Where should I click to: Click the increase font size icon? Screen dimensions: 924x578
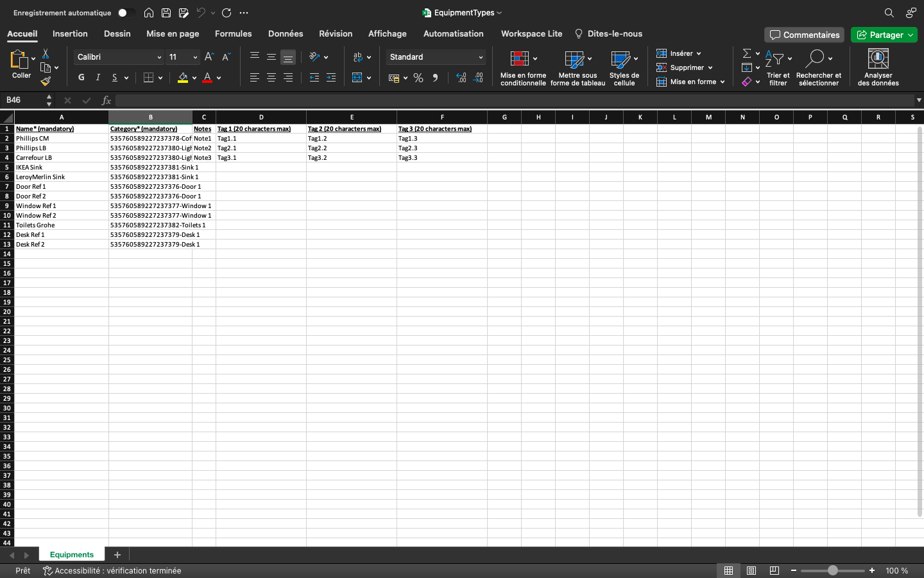209,57
